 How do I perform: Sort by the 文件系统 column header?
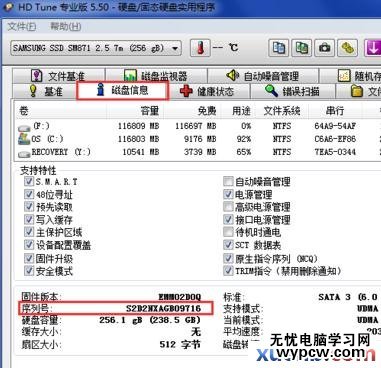click(282, 110)
